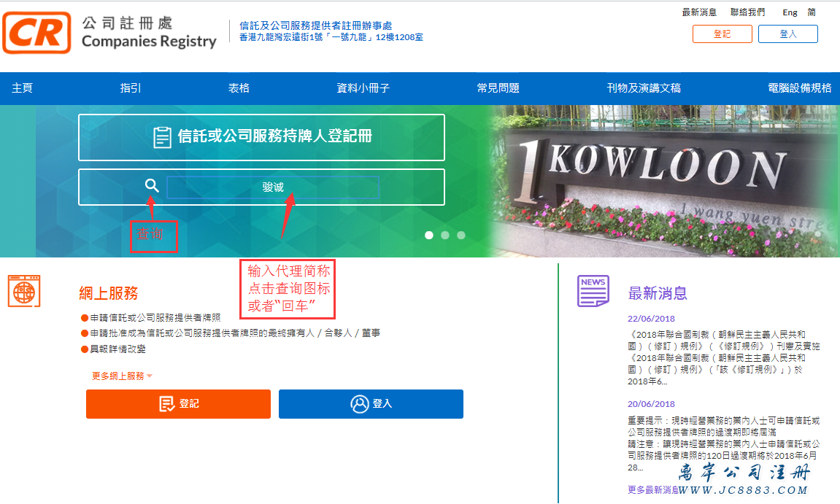Click the orange 登記 button
The image size is (840, 504).
point(178,404)
